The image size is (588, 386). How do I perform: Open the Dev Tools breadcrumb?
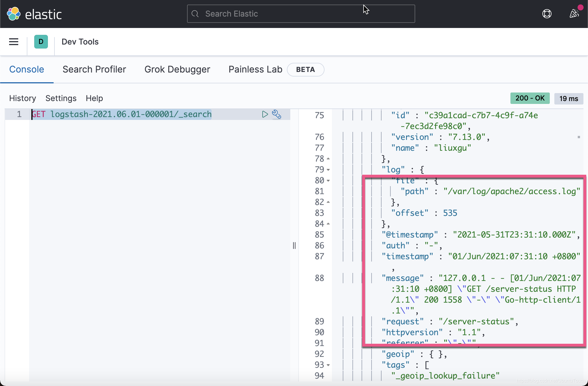[x=80, y=42]
